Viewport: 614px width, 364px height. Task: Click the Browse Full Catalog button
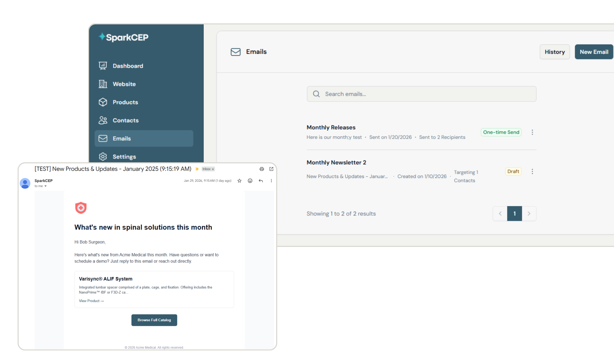pos(154,320)
